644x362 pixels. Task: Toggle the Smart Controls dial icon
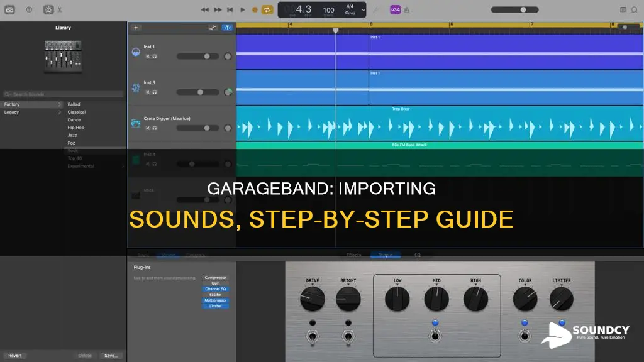tap(48, 9)
